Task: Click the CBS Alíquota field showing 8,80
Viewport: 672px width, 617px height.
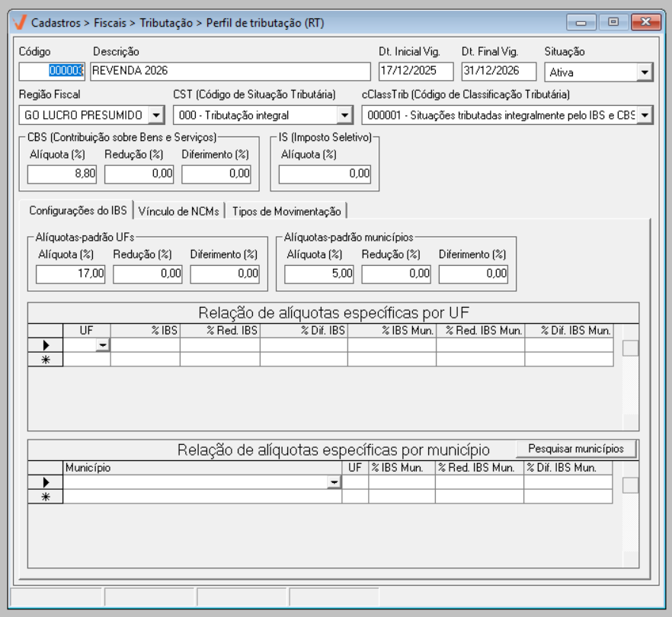Action: click(x=62, y=174)
